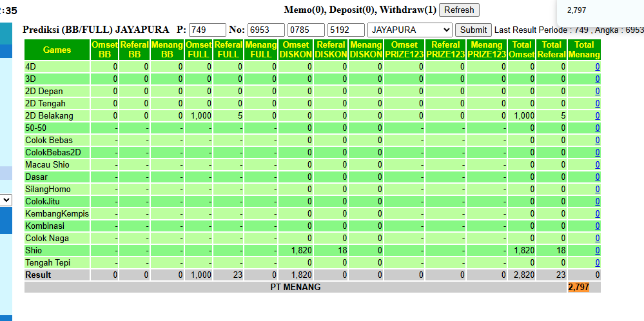Click the Memo, Deposit, Withdraw status text
The height and width of the screenshot is (321, 644).
tap(360, 10)
